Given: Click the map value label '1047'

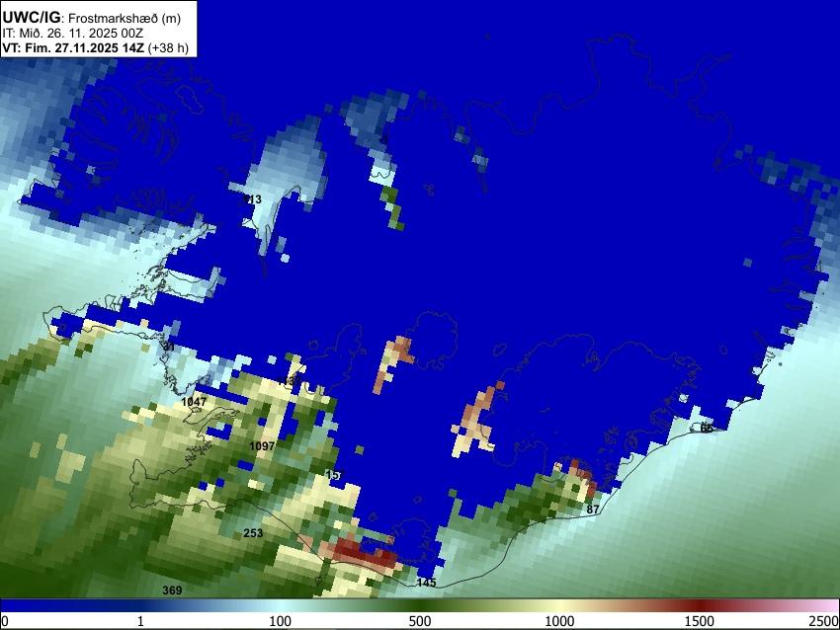Looking at the screenshot, I should coord(194,402).
